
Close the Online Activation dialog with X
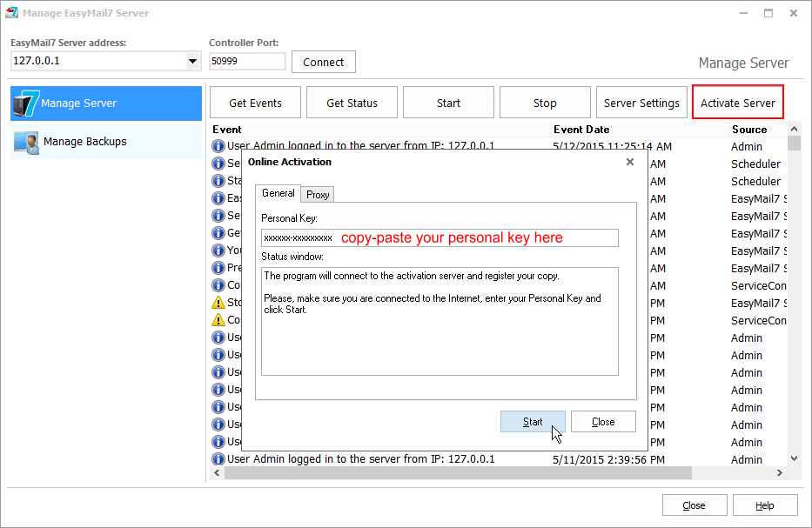(630, 162)
